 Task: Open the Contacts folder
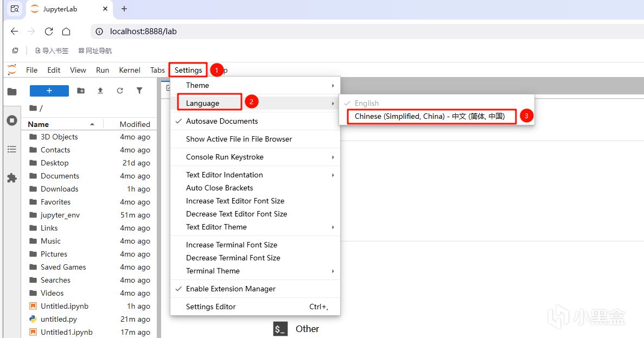coord(90,150)
